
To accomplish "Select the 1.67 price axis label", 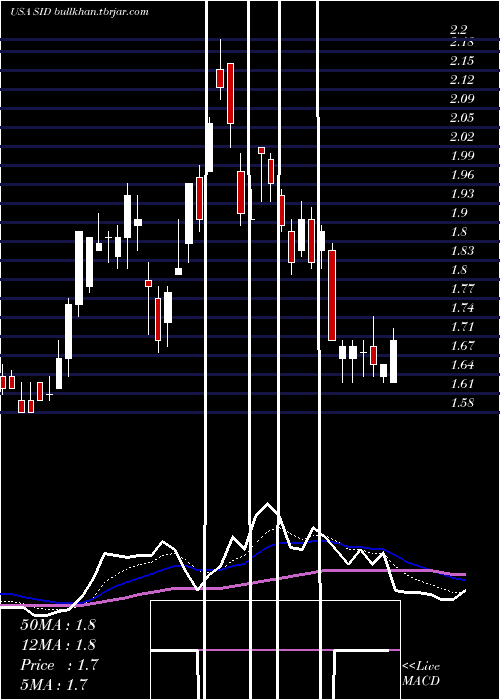I will tap(462, 346).
